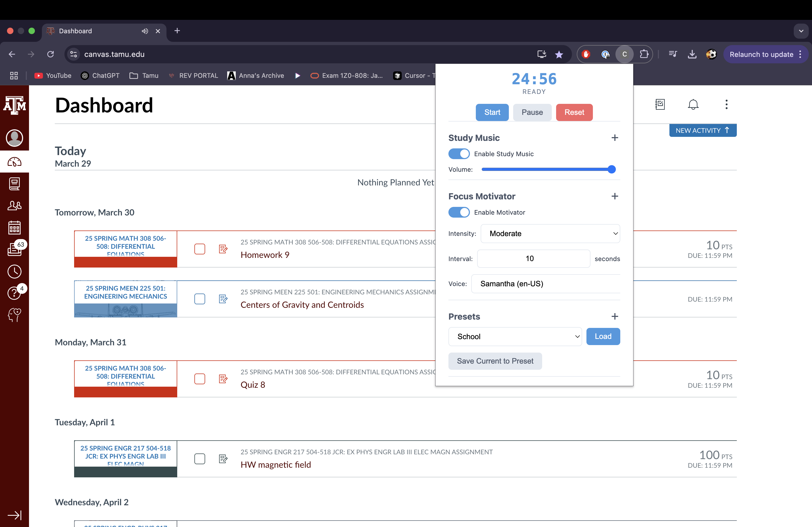
Task: Open the School presets dropdown
Action: (x=515, y=336)
